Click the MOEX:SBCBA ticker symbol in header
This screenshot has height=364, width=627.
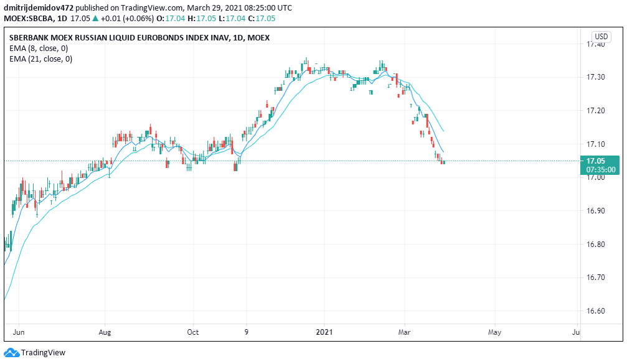[x=29, y=19]
